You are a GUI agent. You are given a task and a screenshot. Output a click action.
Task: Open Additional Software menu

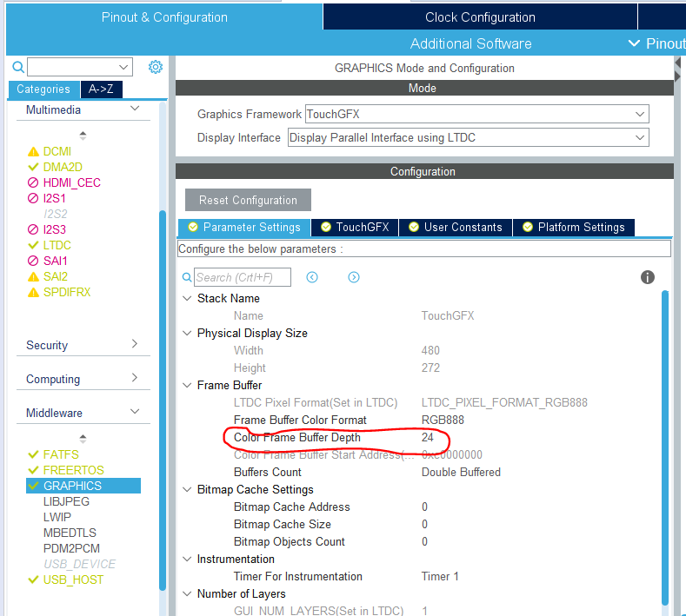click(470, 43)
